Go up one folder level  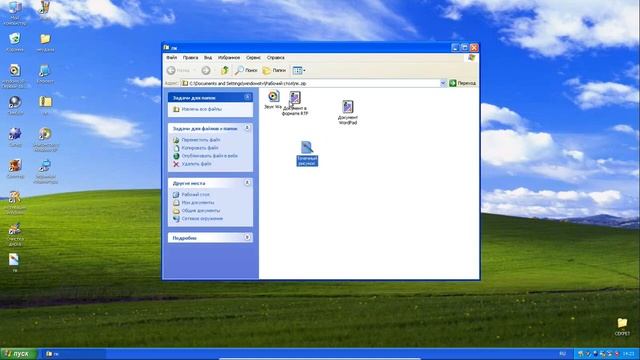pyautogui.click(x=224, y=70)
